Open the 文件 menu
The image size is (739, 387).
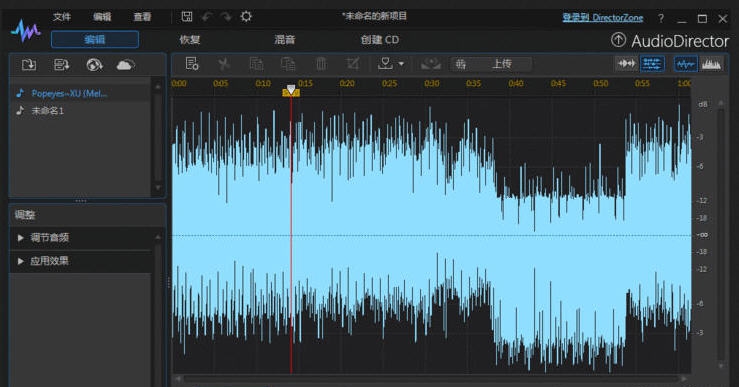tap(62, 17)
